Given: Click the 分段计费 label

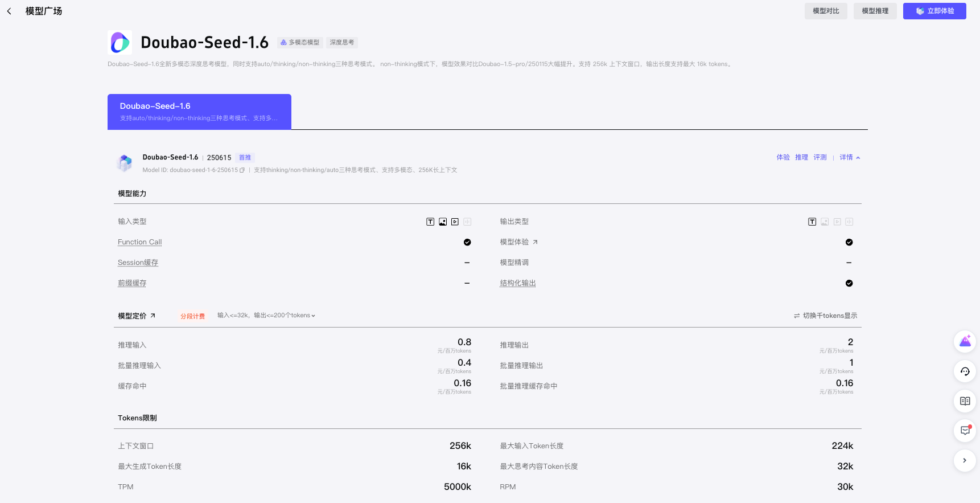Looking at the screenshot, I should (193, 316).
